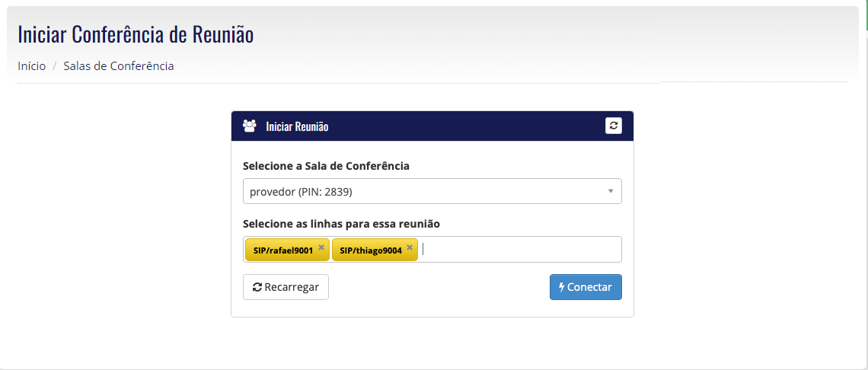Click the slash separator between breadcrumb items
Image resolution: width=868 pixels, height=370 pixels.
point(55,66)
